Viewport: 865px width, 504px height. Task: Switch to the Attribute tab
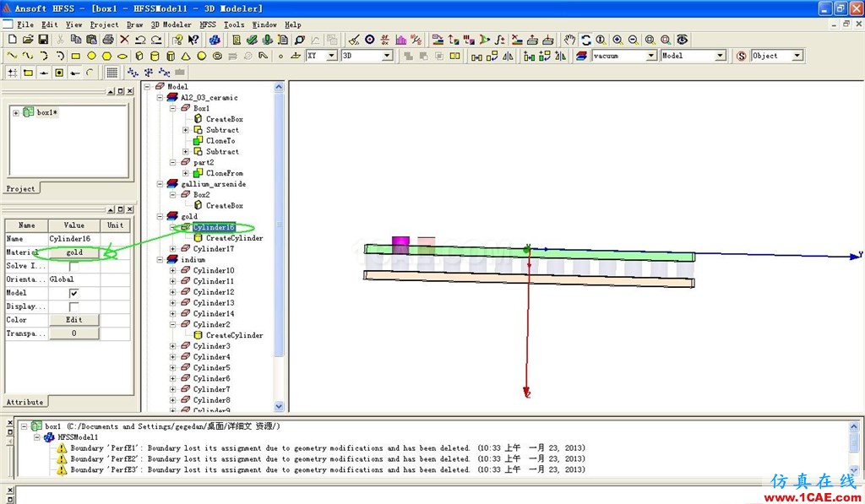point(24,402)
